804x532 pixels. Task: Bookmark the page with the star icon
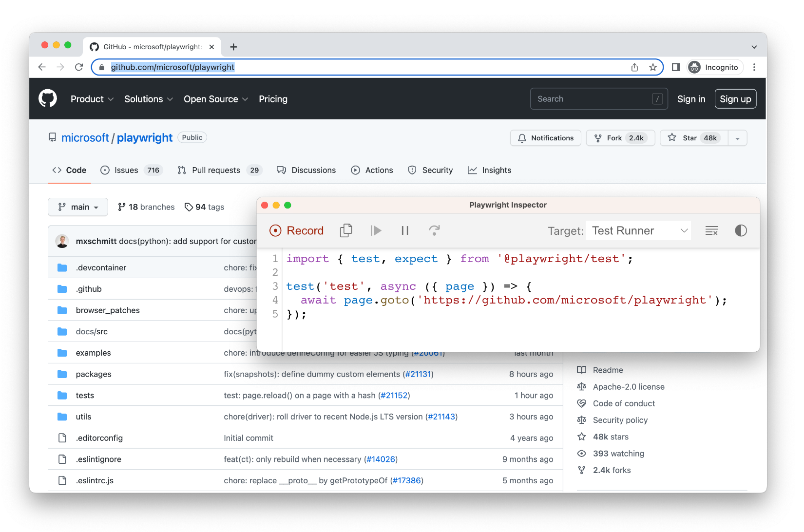click(x=653, y=67)
